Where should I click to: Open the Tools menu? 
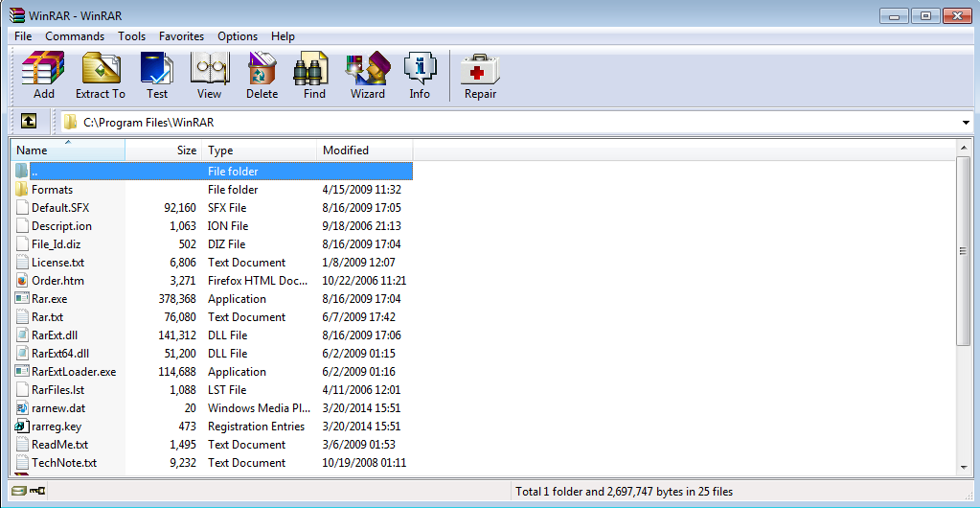click(x=132, y=36)
